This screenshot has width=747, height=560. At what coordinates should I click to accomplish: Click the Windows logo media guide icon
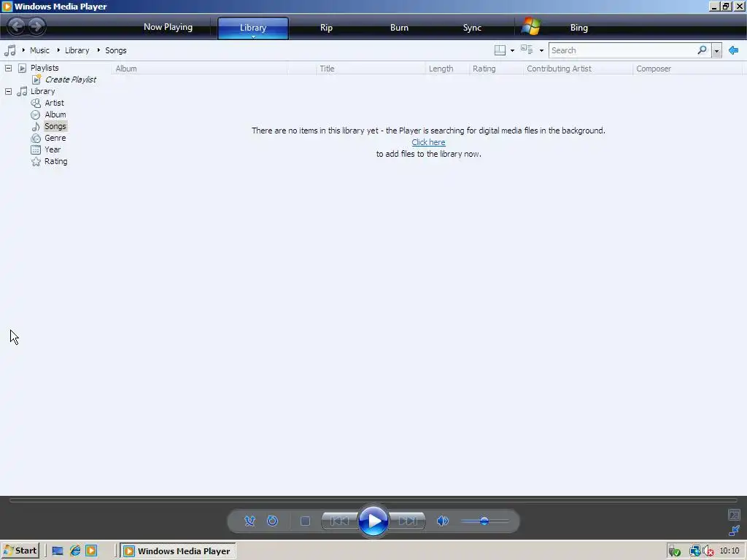(531, 26)
